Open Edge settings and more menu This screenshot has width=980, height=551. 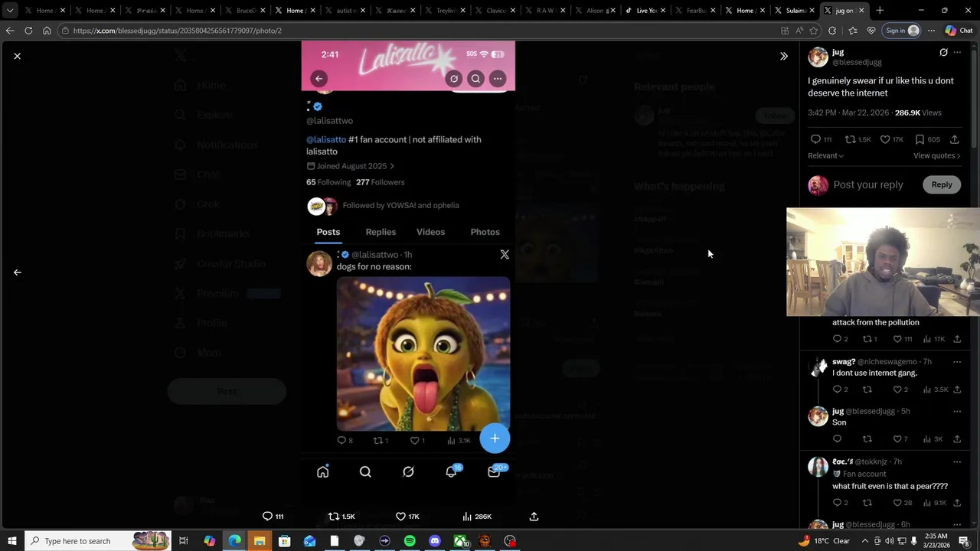pos(931,31)
